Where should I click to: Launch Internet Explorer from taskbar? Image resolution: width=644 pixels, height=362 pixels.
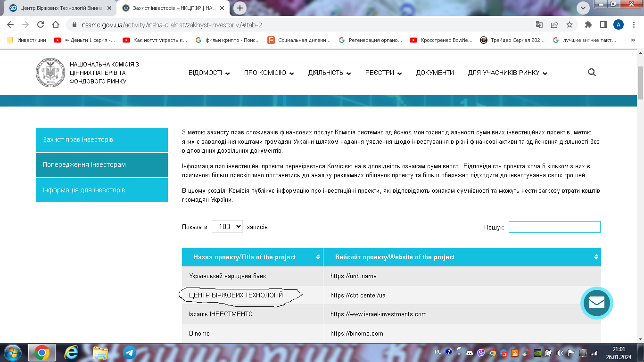click(71, 353)
